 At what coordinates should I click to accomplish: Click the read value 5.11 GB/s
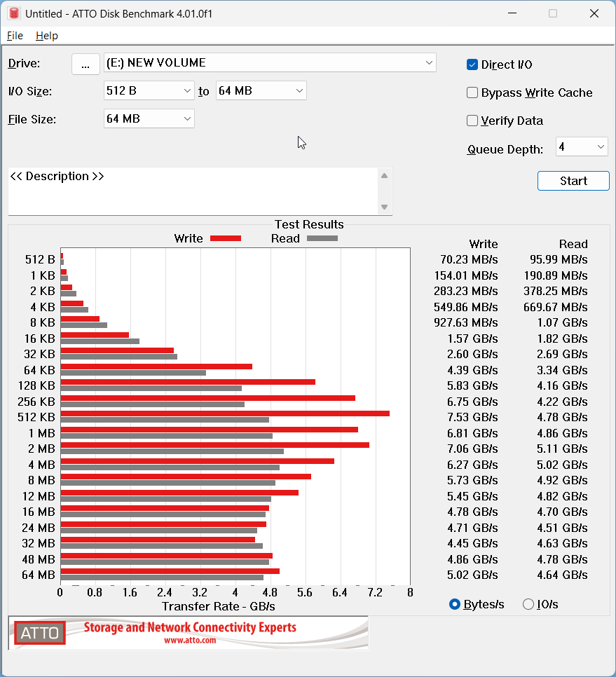coord(562,449)
